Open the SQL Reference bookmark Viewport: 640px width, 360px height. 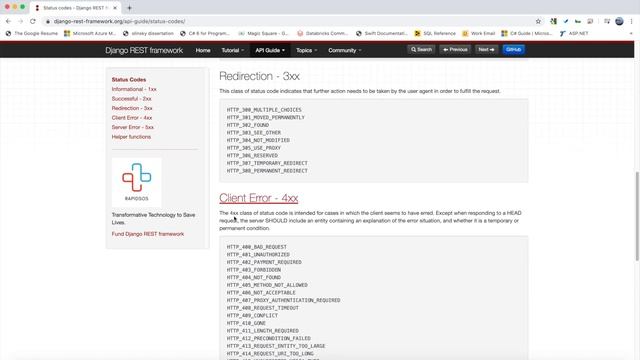click(x=435, y=33)
